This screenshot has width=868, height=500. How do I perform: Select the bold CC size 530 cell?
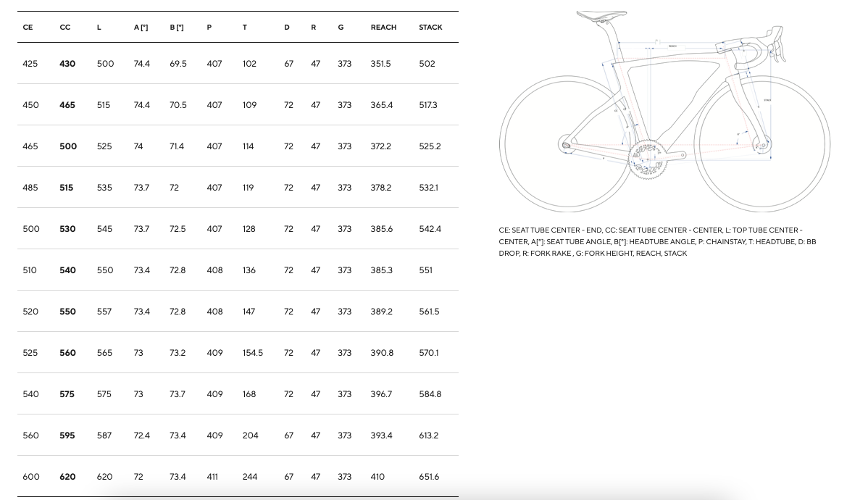coord(67,229)
